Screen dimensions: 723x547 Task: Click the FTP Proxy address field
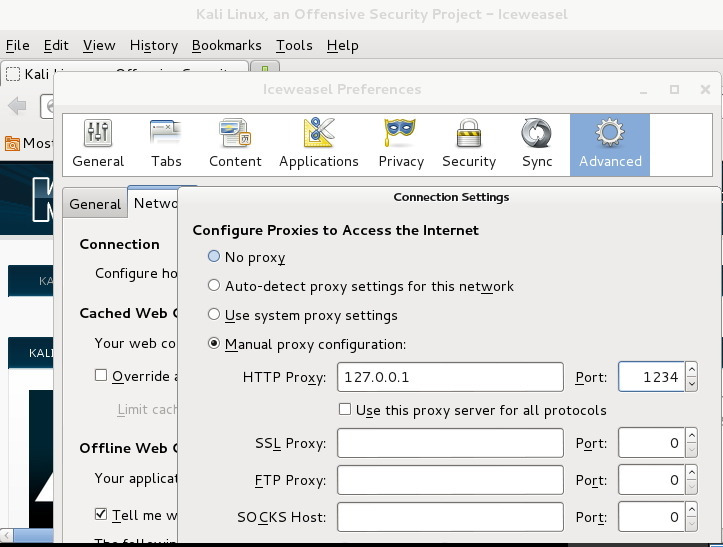pyautogui.click(x=450, y=480)
